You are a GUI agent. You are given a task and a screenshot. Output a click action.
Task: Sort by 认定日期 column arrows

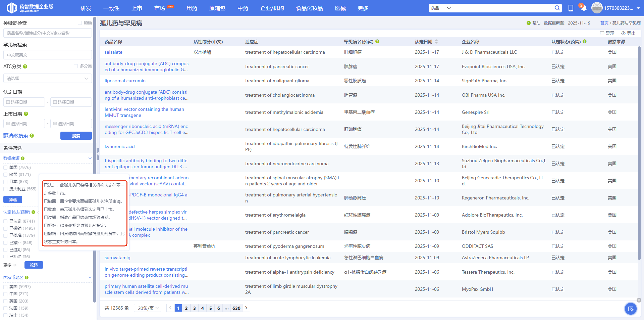coord(436,42)
